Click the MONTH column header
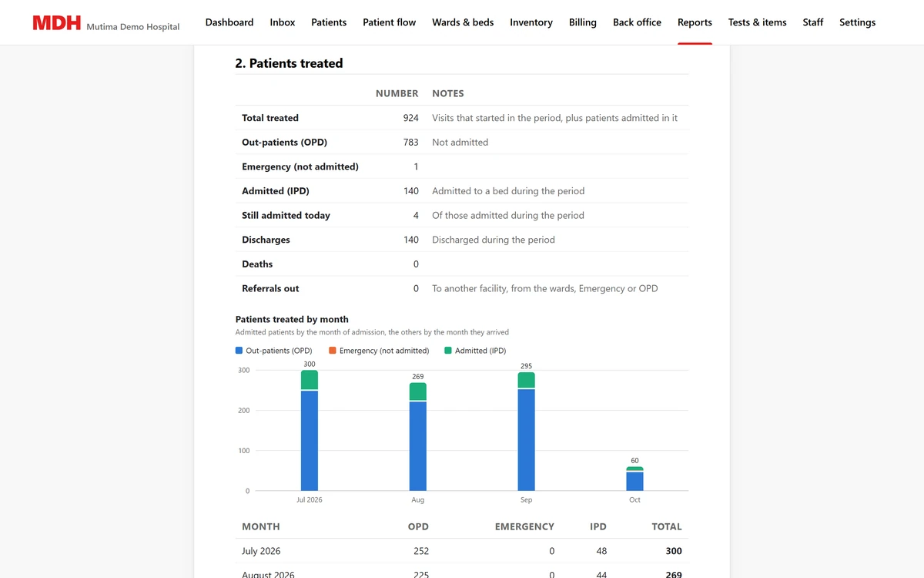Screen dimensions: 924x578 pos(261,527)
